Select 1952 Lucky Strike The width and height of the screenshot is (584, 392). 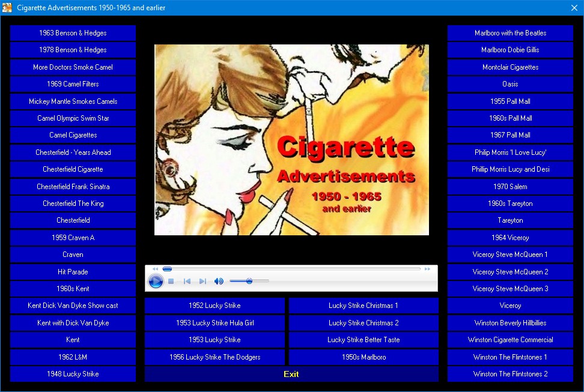(214, 306)
